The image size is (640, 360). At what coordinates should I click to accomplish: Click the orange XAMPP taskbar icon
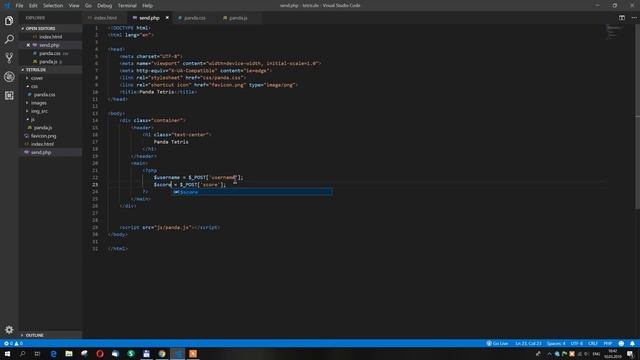193,353
